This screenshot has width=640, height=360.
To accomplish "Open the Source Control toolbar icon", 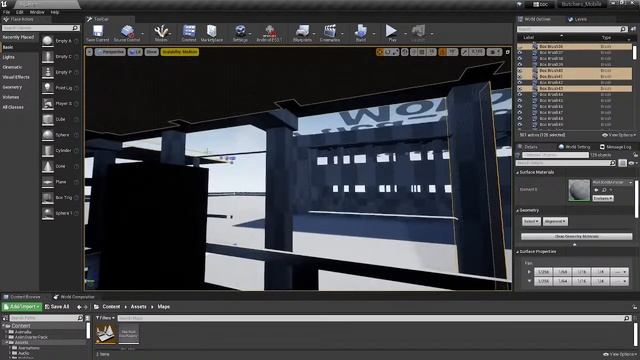I will pyautogui.click(x=127, y=31).
